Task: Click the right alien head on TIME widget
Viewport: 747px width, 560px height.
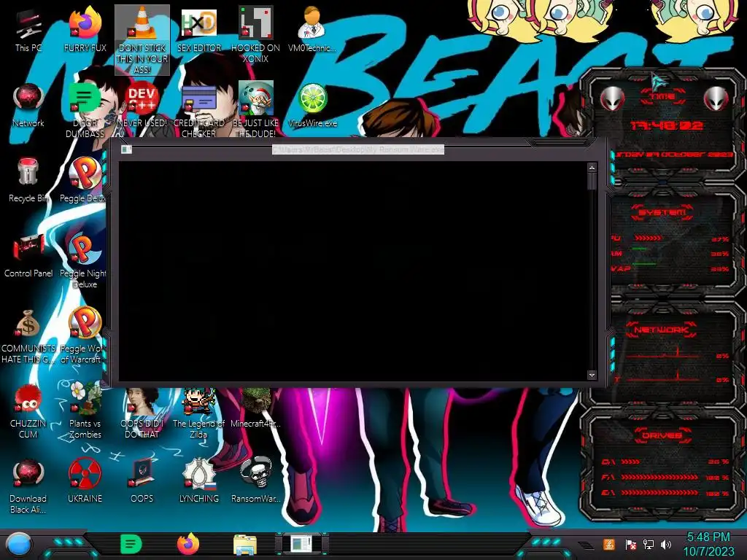Action: (x=716, y=98)
